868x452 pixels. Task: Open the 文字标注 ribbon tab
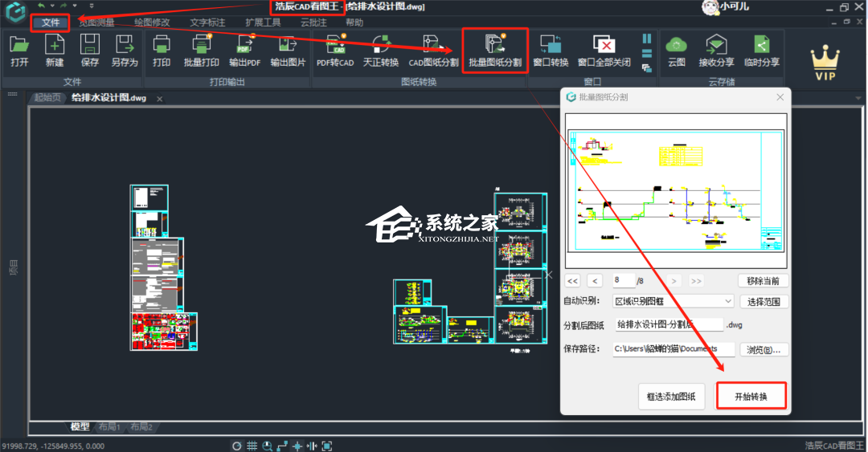[207, 22]
